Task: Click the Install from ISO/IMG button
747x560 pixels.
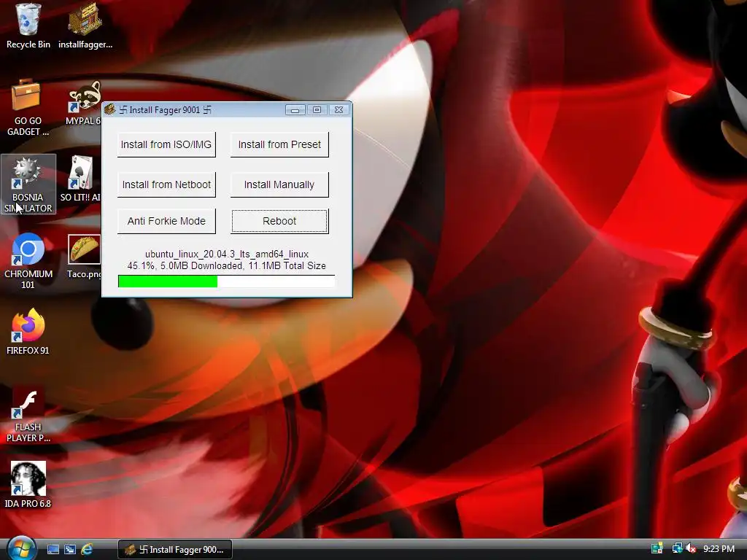Action: tap(166, 144)
